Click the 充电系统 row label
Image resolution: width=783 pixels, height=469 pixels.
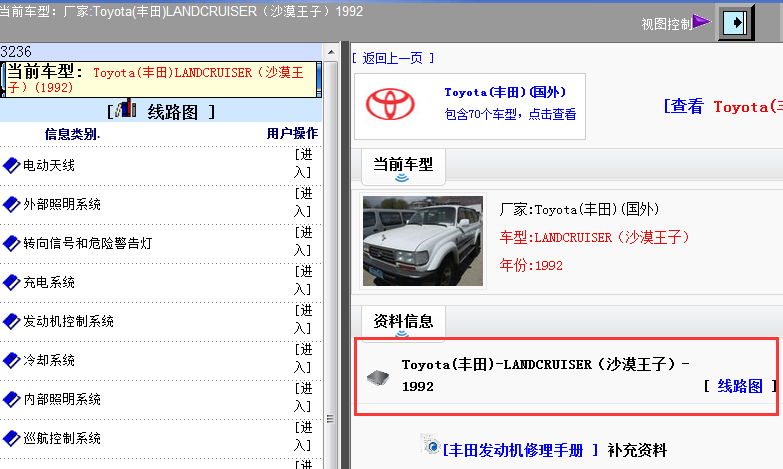coord(49,282)
